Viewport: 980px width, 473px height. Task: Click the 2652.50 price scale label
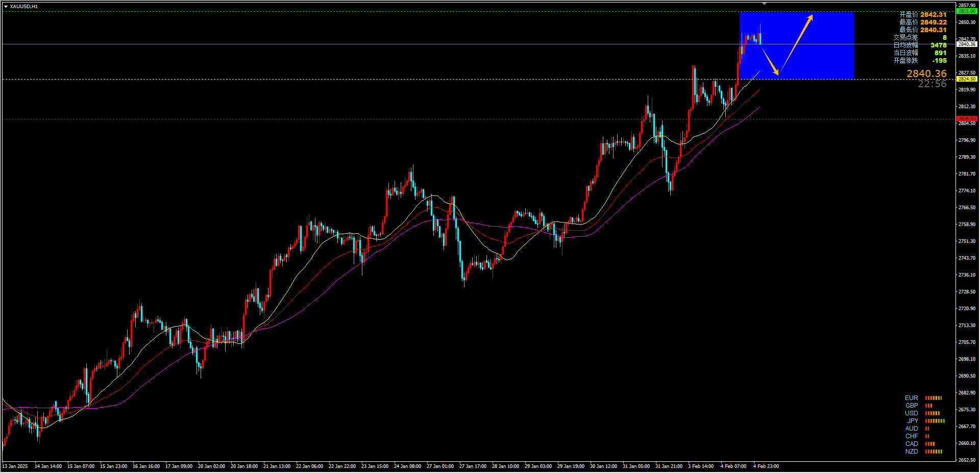click(x=967, y=460)
